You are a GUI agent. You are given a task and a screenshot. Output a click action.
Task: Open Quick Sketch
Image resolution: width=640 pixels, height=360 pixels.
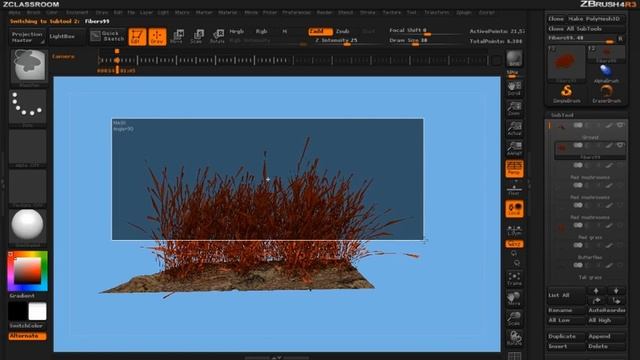coord(108,36)
